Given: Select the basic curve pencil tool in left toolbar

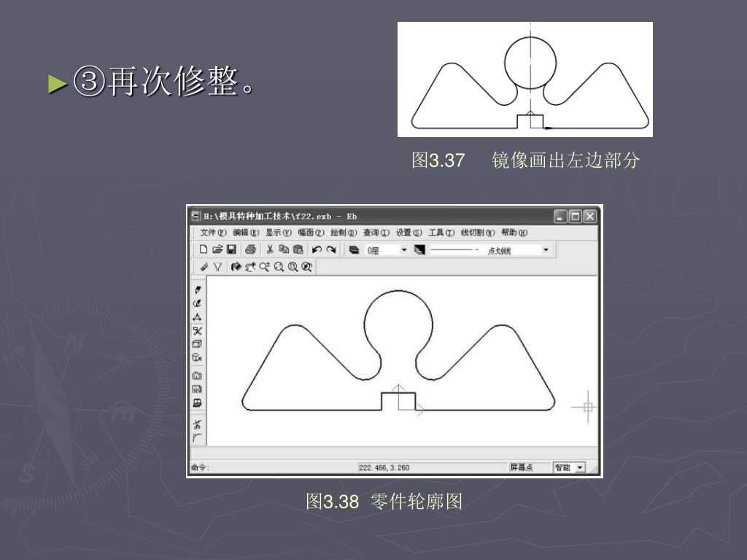Looking at the screenshot, I should pos(197,289).
